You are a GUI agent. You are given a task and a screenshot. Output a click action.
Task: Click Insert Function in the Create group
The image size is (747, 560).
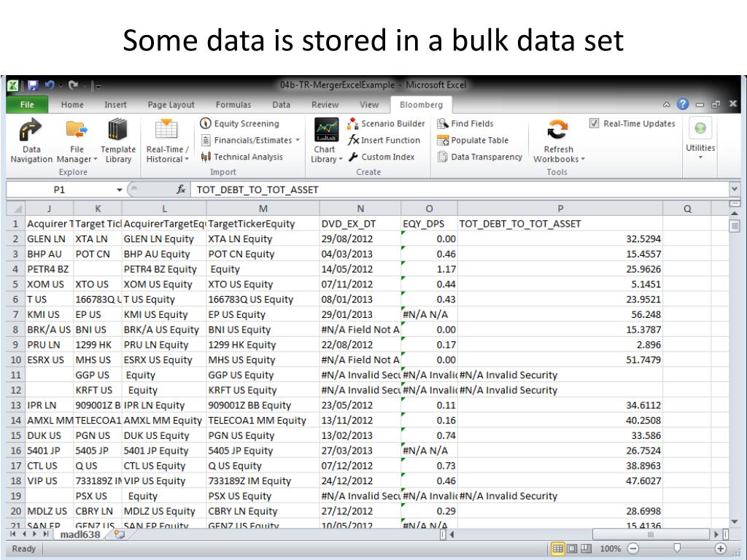pos(384,140)
